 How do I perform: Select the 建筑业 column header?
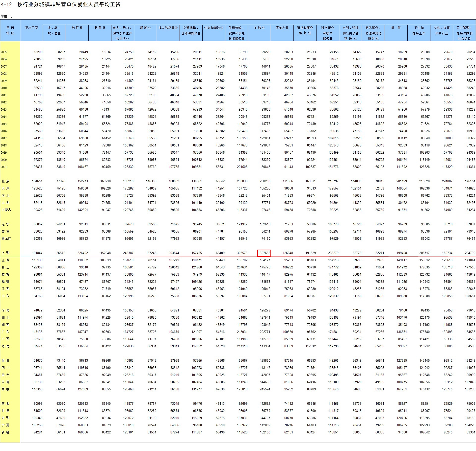coord(145,28)
